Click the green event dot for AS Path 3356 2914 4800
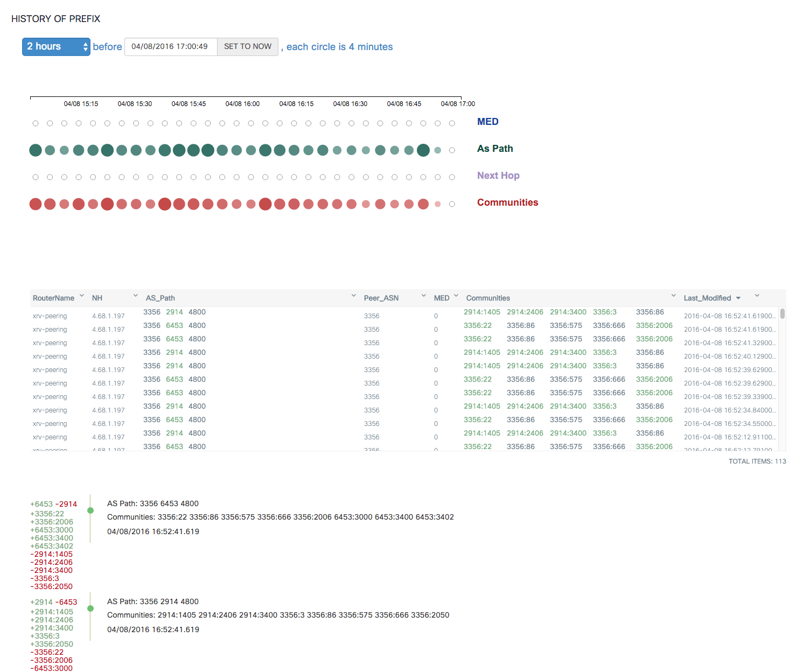Screen dimensions: 810x672 [90, 608]
